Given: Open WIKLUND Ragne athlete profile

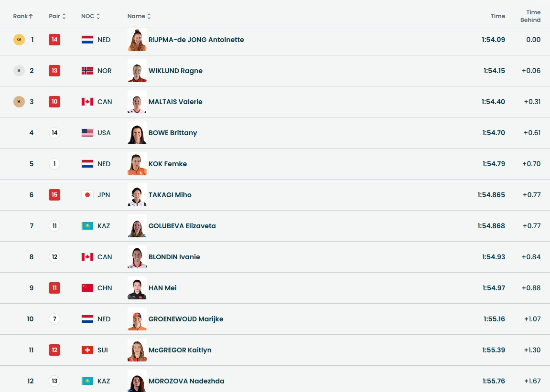Looking at the screenshot, I should (175, 71).
